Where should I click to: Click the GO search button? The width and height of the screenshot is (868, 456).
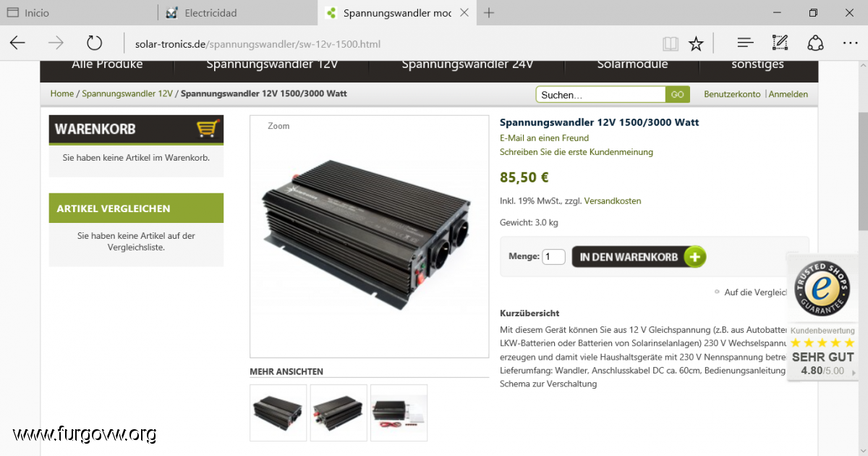click(677, 94)
